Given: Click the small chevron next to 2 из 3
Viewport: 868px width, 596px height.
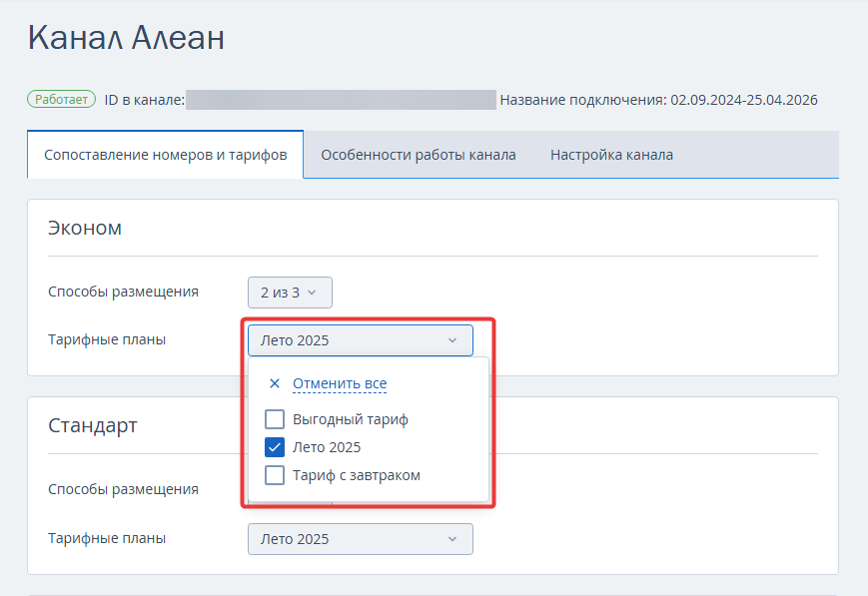Looking at the screenshot, I should point(312,293).
